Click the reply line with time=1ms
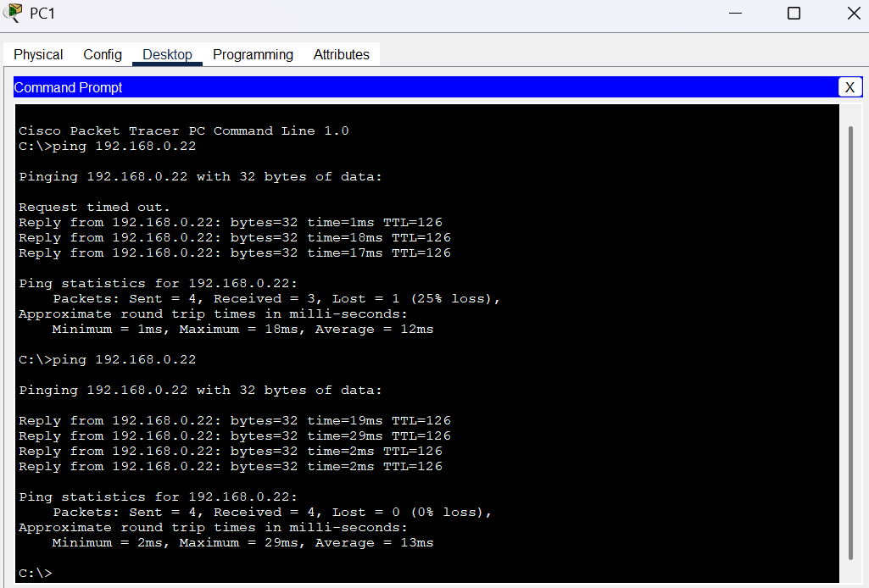The height and width of the screenshot is (588, 869). [231, 223]
